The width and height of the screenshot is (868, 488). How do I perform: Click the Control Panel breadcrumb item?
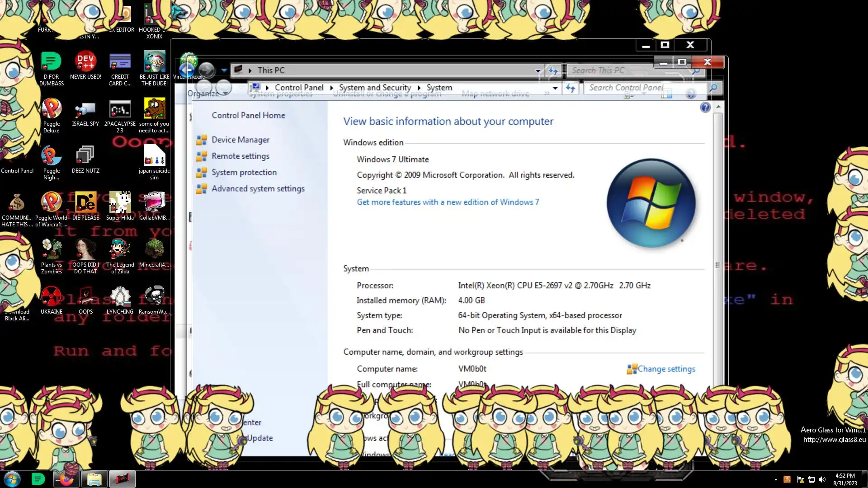299,88
